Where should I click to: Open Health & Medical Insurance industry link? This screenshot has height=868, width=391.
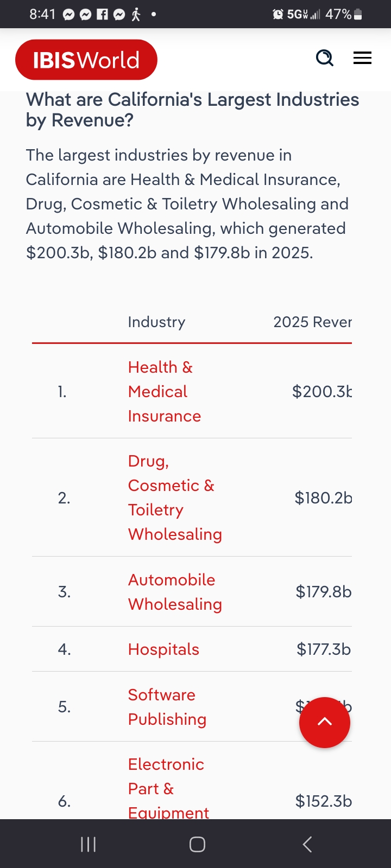point(164,392)
